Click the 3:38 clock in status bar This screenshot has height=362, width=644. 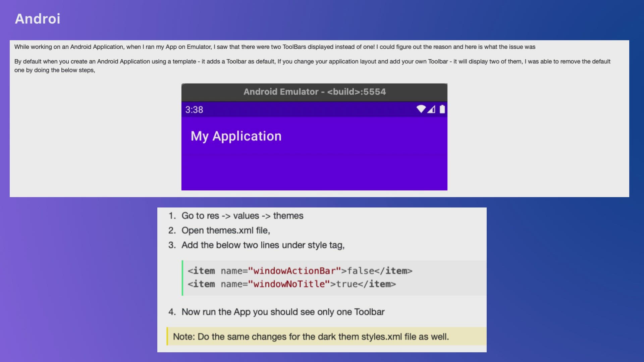[x=194, y=110]
